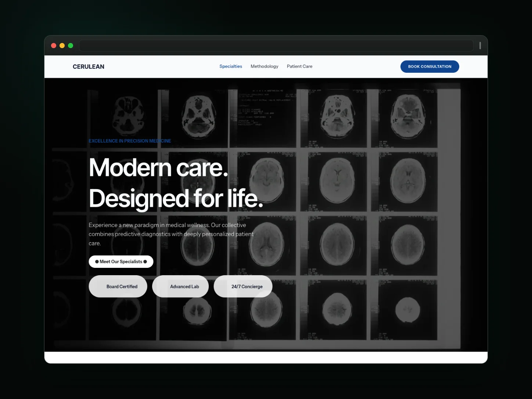
Task: Close the browser window with red button
Action: coord(54,46)
